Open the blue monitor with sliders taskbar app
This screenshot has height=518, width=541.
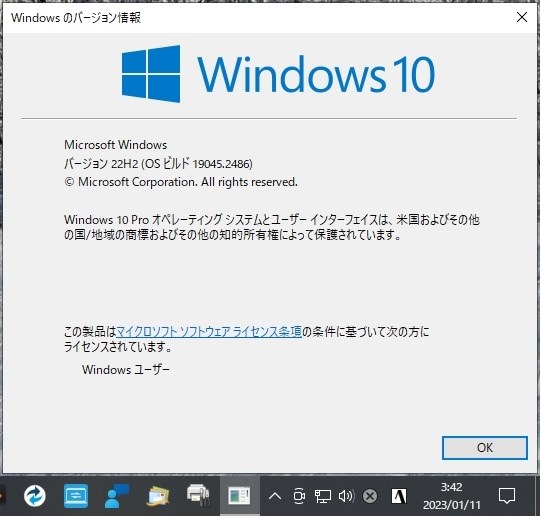(76, 496)
